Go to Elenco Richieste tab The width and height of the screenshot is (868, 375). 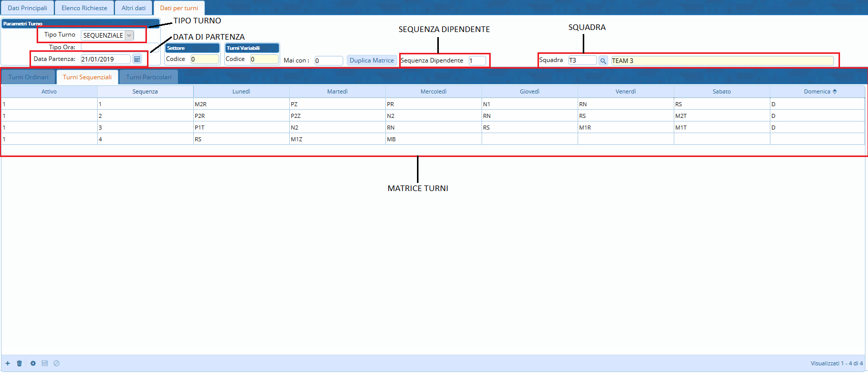point(84,8)
